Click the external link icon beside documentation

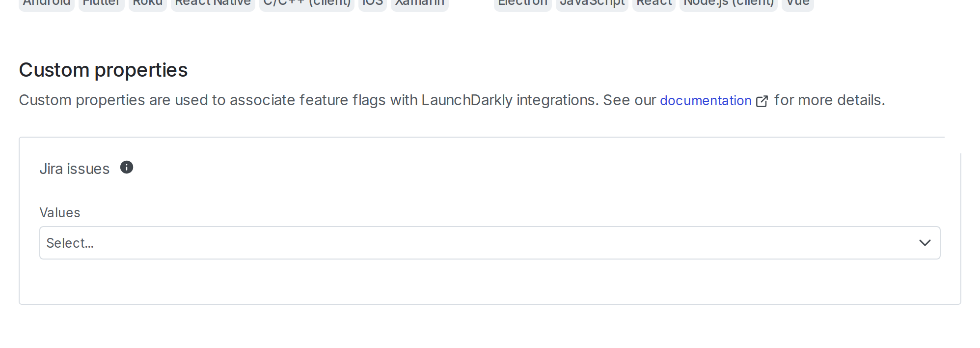click(762, 101)
